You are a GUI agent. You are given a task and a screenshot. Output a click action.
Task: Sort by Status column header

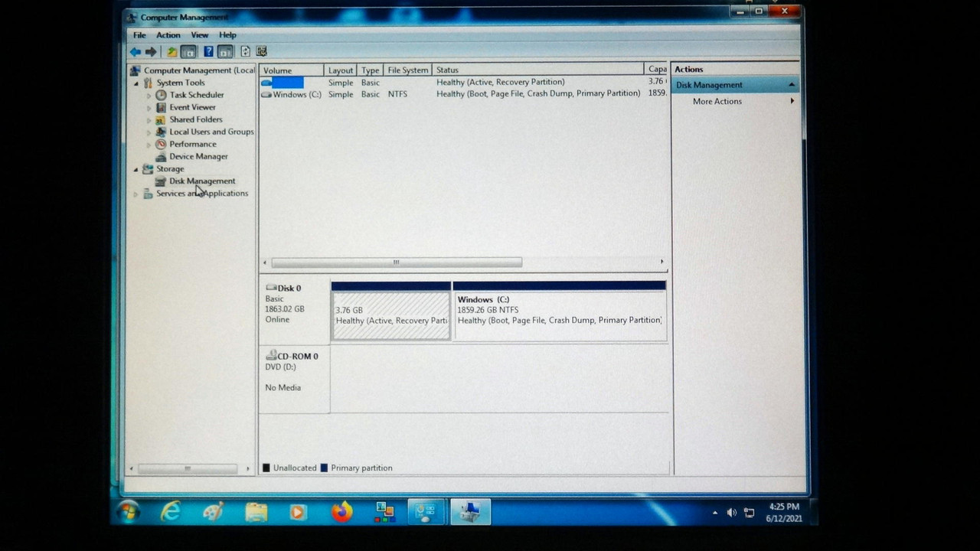[x=539, y=70]
